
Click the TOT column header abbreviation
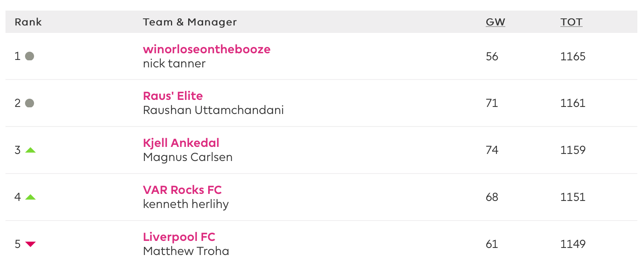coord(571,22)
